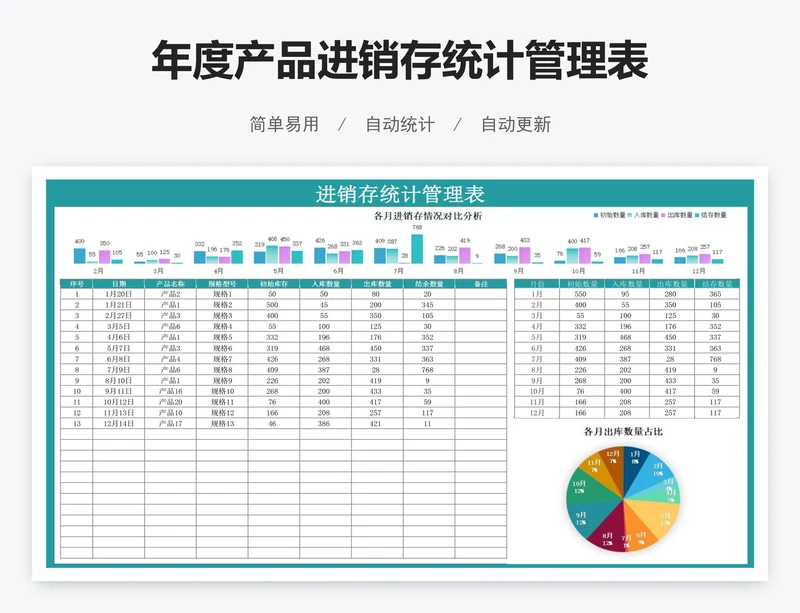
Task: Click the date cell 10月12日
Action: [118, 402]
